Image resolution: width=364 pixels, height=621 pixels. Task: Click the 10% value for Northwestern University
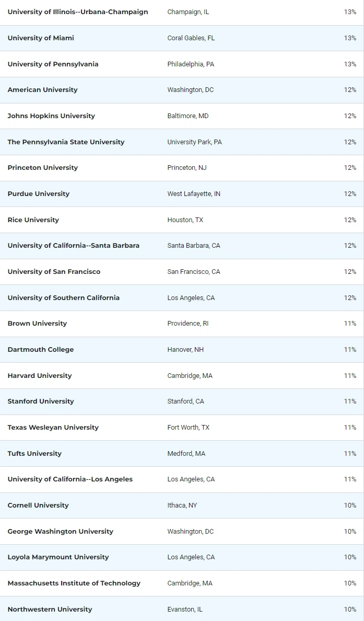coord(350,609)
